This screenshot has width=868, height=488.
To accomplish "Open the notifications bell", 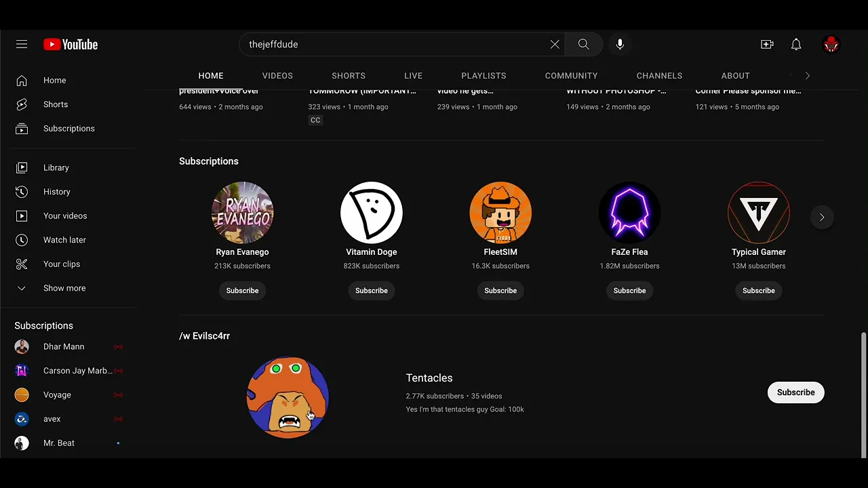I will coord(796,44).
